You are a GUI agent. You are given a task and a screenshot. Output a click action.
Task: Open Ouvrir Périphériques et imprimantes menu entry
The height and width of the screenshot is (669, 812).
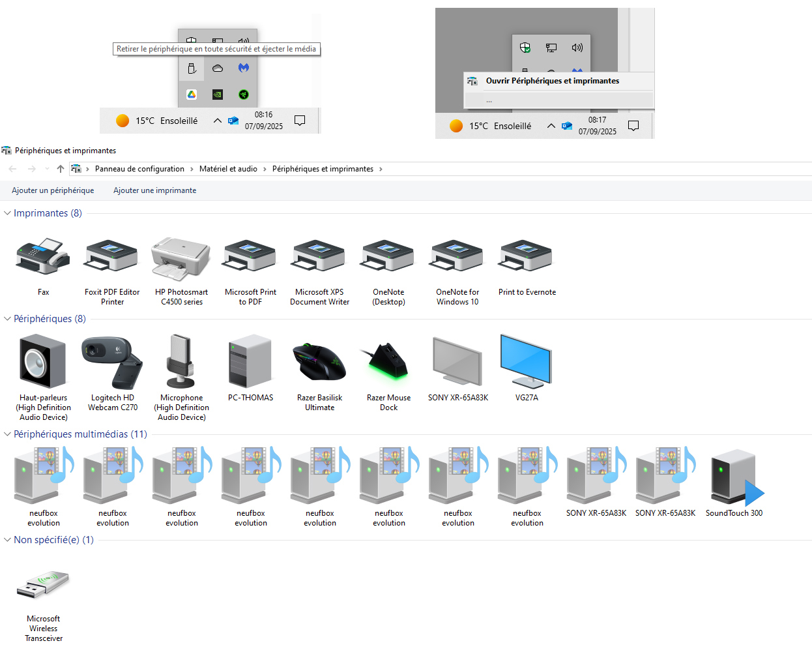(x=553, y=81)
